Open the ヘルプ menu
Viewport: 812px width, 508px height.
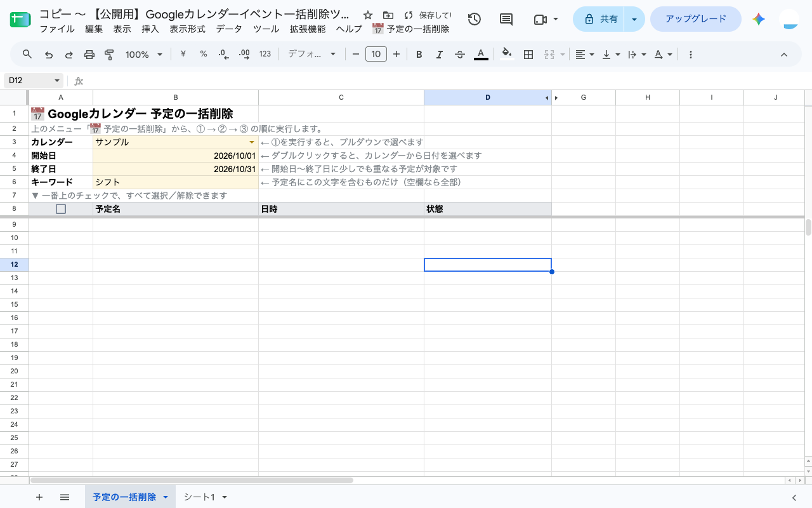(x=349, y=29)
